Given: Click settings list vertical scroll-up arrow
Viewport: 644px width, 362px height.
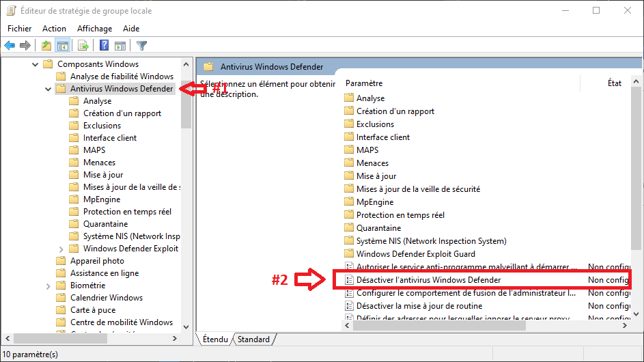Looking at the screenshot, I should point(636,81).
